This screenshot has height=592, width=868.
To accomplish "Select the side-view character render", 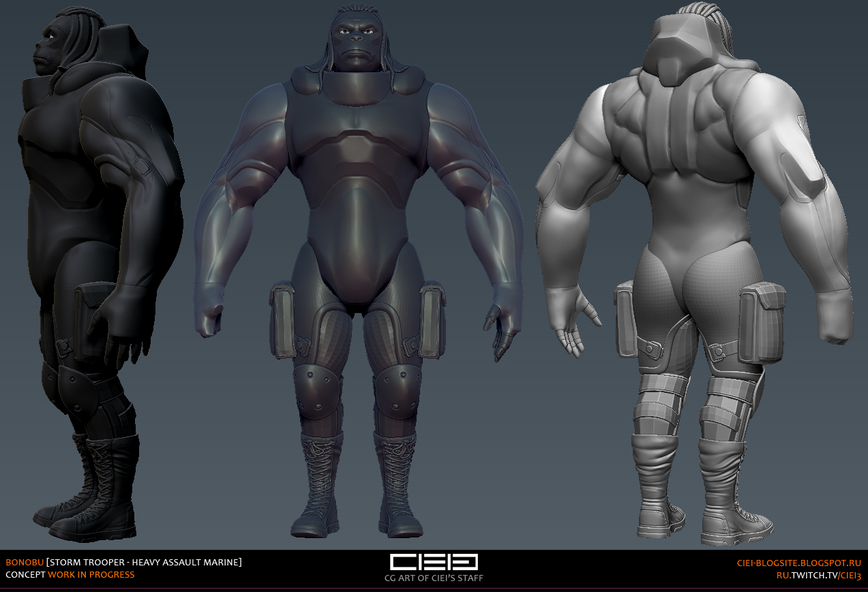I will point(100,275).
